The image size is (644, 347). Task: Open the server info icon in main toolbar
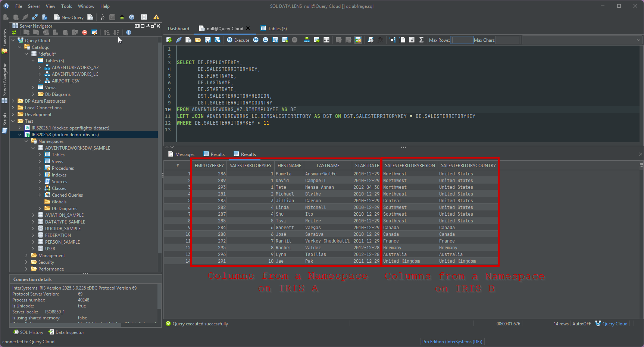coord(44,17)
